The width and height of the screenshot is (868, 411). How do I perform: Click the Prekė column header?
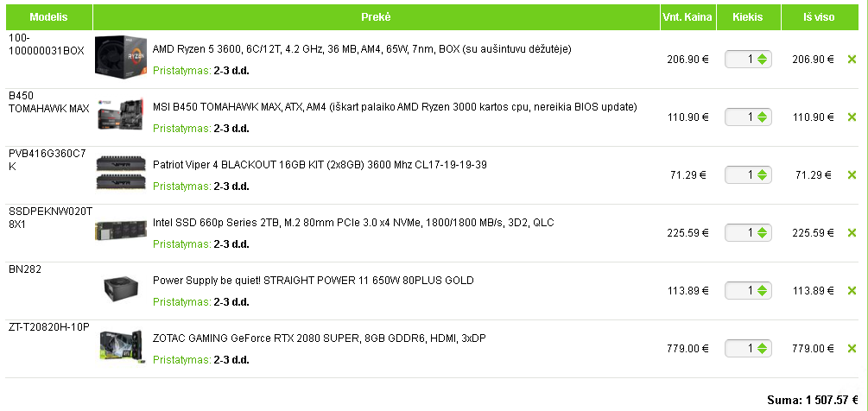[x=376, y=17]
